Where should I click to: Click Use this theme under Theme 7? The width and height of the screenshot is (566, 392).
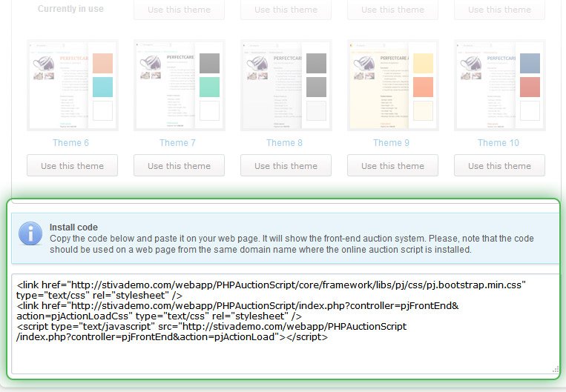point(179,165)
